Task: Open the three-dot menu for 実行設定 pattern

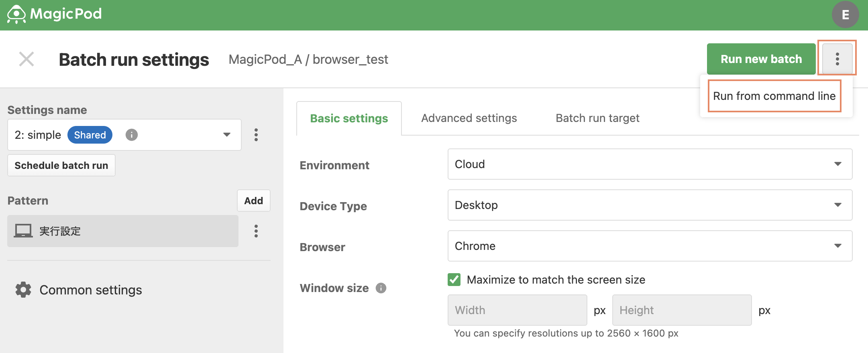Action: [256, 231]
